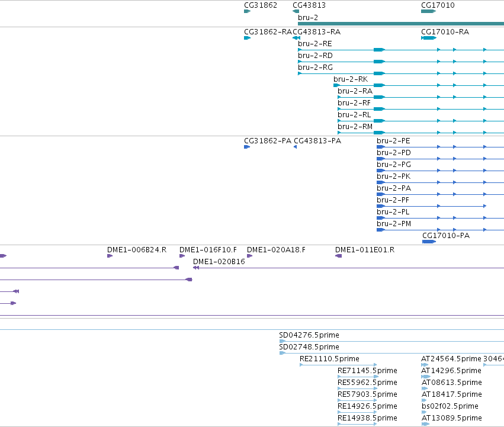Click the RE21110.5prime EST label
Image resolution: width=504 pixels, height=427 pixels.
[x=329, y=359]
